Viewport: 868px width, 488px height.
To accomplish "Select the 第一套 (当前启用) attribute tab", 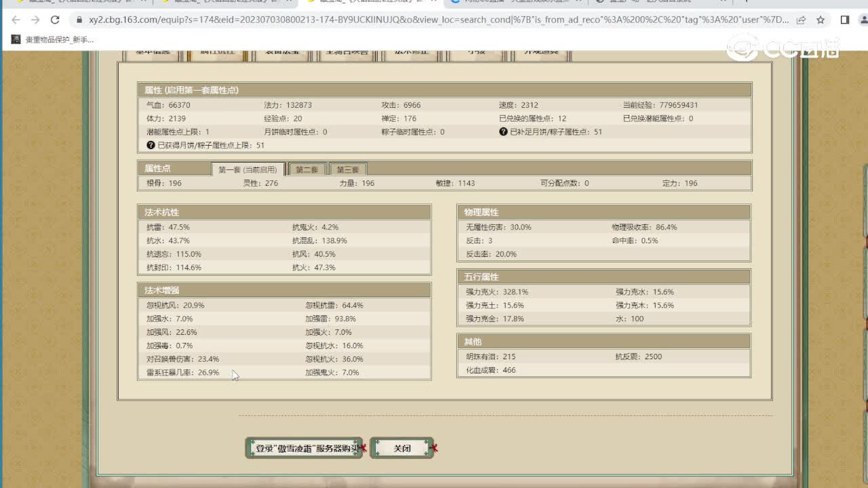I will pyautogui.click(x=248, y=169).
